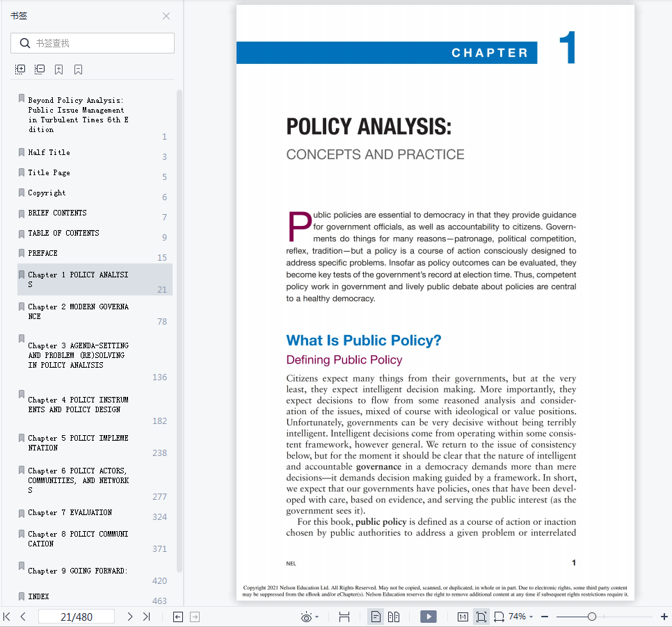The height and width of the screenshot is (627, 672).
Task: Close the bookmarks panel
Action: (x=166, y=16)
